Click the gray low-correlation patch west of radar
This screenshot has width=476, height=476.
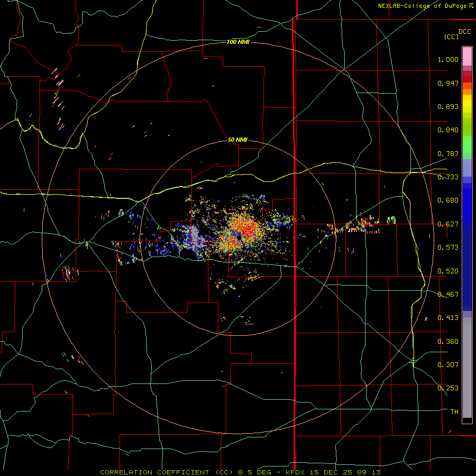(x=196, y=239)
